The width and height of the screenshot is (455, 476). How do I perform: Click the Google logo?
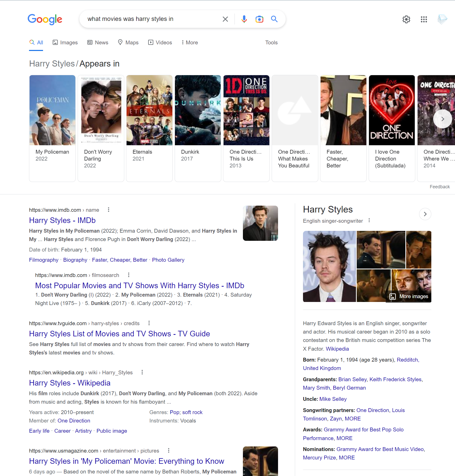(45, 19)
